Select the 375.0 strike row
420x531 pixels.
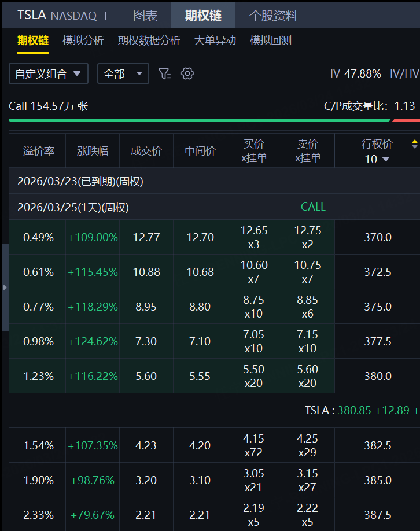coord(378,307)
